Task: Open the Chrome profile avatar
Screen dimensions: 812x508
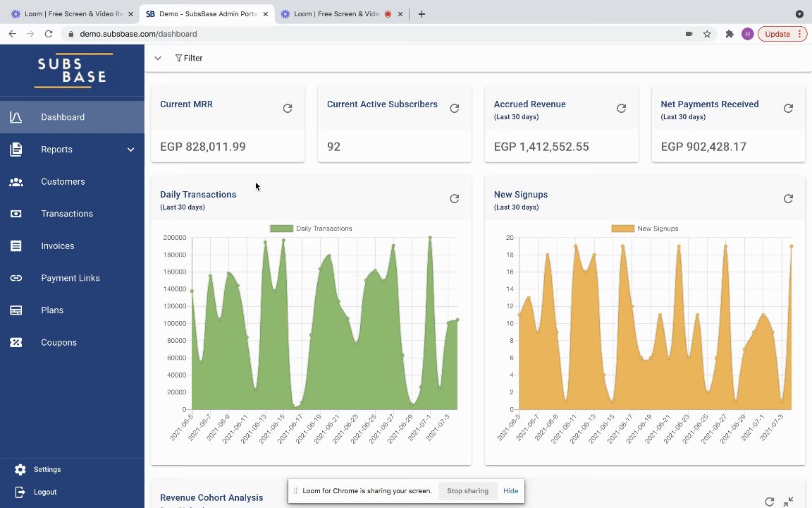Action: [747, 34]
